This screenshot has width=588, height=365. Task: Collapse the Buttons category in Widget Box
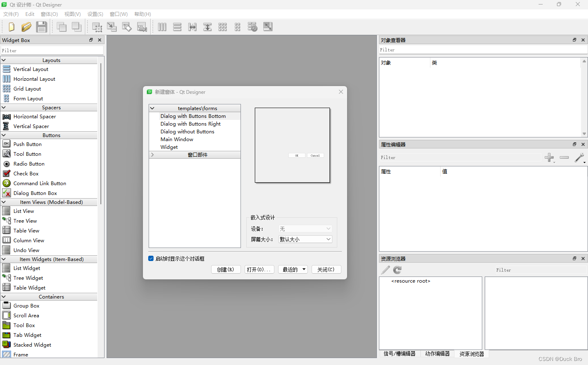[x=4, y=135]
